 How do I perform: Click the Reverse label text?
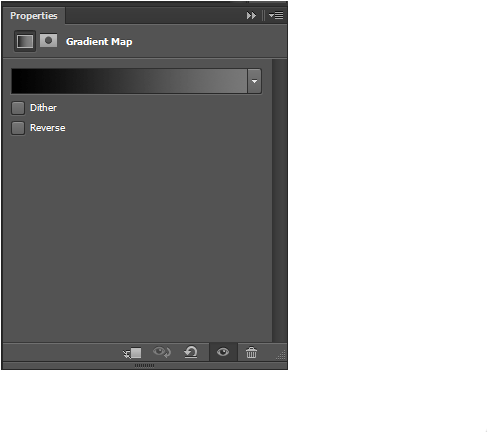[x=48, y=128]
